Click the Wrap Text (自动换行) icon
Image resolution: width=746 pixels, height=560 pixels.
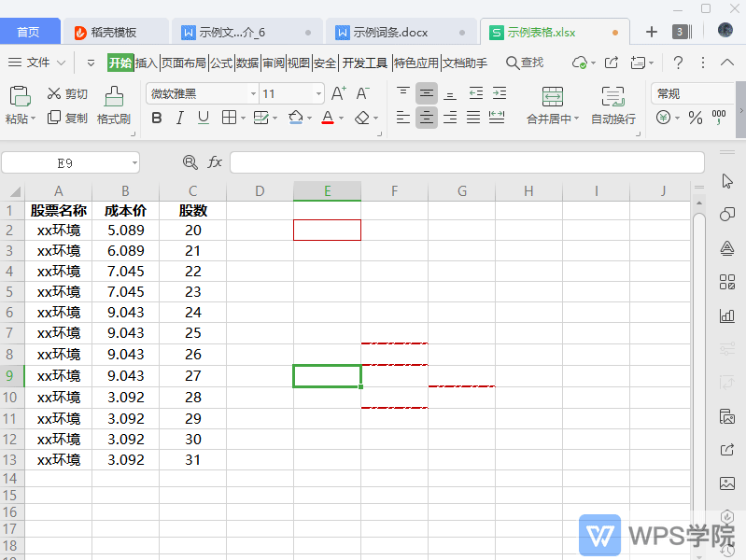612,96
